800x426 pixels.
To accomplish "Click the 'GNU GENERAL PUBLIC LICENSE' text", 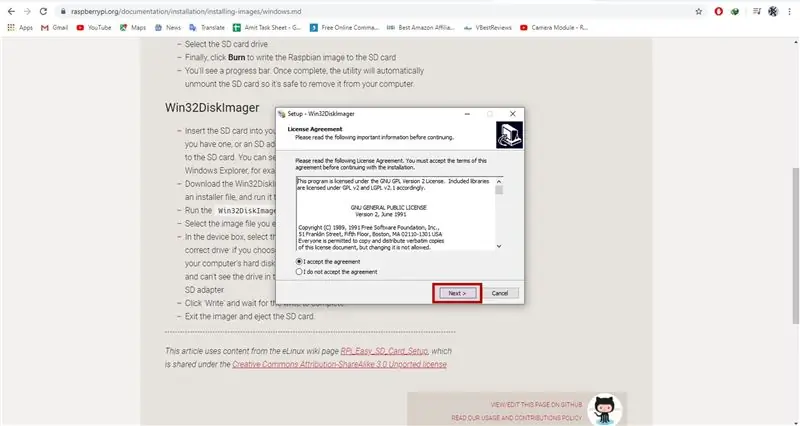I will [x=389, y=208].
